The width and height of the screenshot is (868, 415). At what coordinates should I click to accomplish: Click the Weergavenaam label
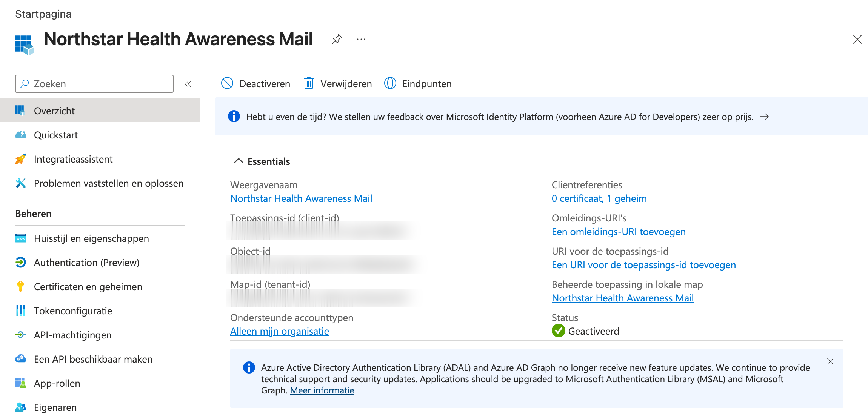click(264, 185)
